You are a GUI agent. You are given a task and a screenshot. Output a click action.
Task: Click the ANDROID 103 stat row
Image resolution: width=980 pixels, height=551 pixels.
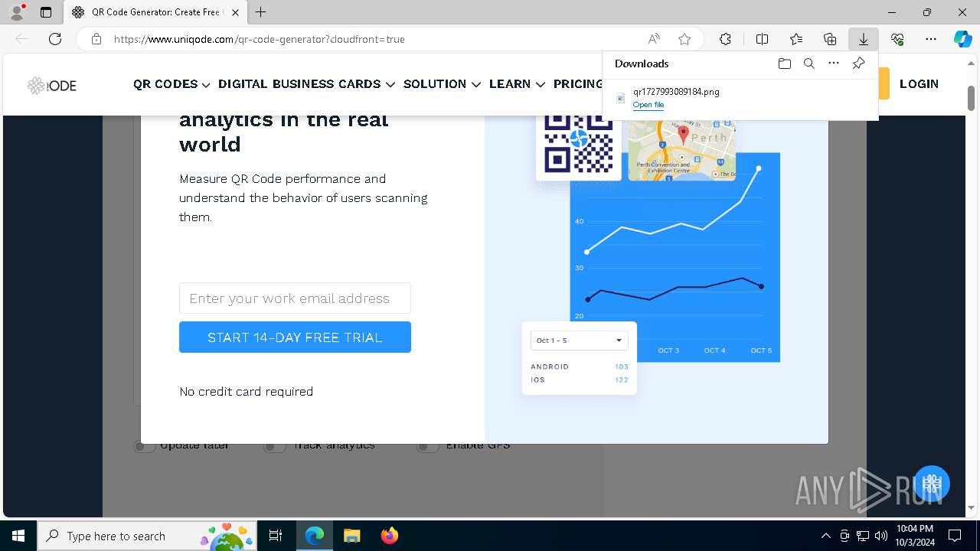[x=579, y=367]
